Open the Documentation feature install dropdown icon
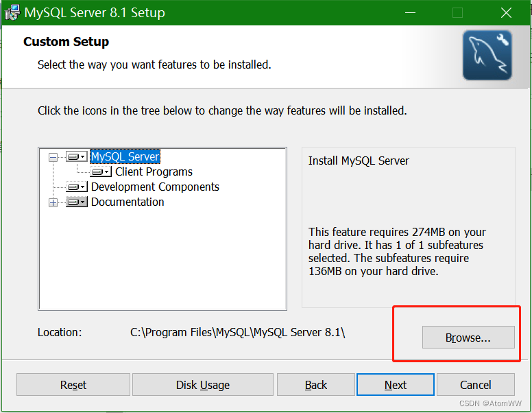The width and height of the screenshot is (532, 413). [76, 202]
